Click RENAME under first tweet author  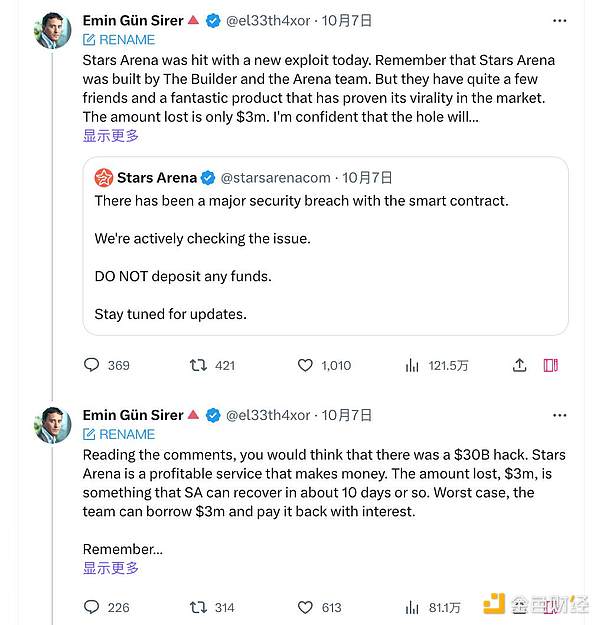coord(119,40)
